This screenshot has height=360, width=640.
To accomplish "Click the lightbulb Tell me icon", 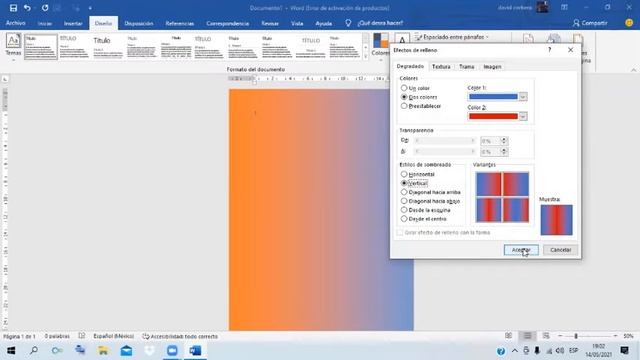I will pyautogui.click(x=348, y=23).
